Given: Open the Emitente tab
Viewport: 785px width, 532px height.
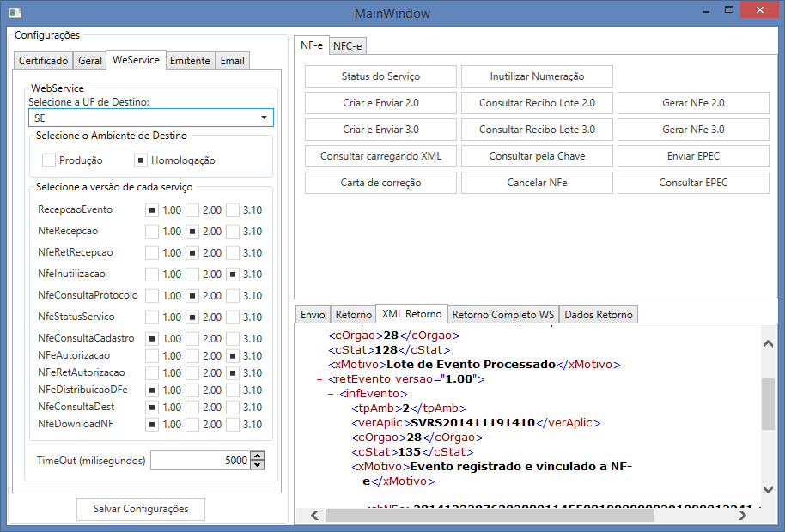Looking at the screenshot, I should 190,61.
